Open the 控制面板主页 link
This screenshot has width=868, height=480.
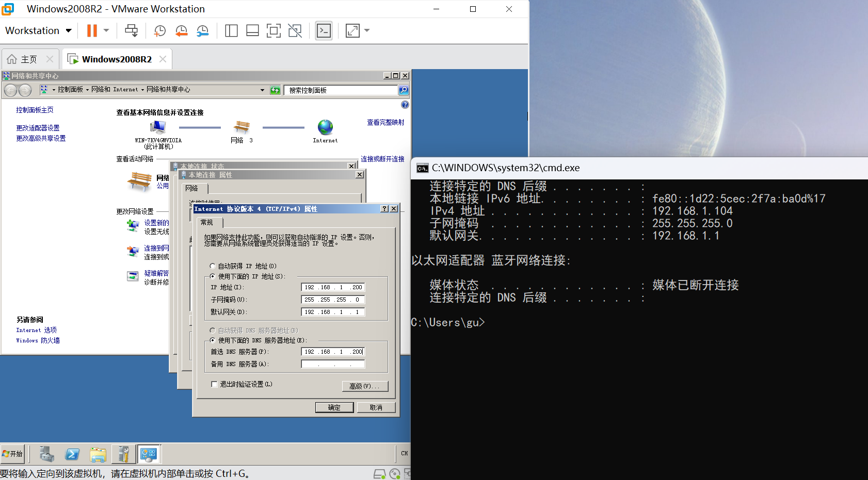(35, 110)
